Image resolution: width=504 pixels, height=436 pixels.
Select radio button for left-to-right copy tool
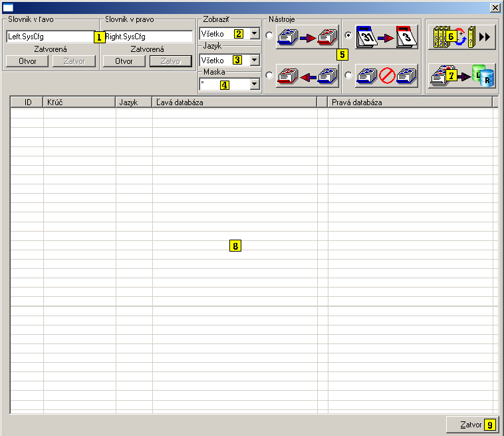(269, 35)
